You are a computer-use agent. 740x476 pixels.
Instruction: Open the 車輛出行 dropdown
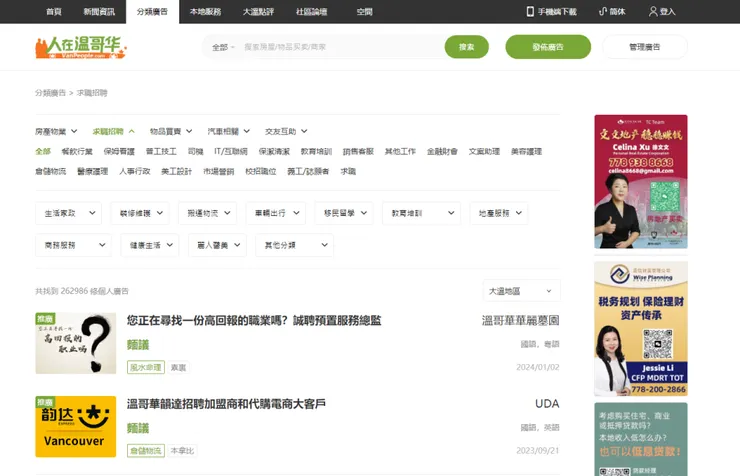click(x=276, y=213)
